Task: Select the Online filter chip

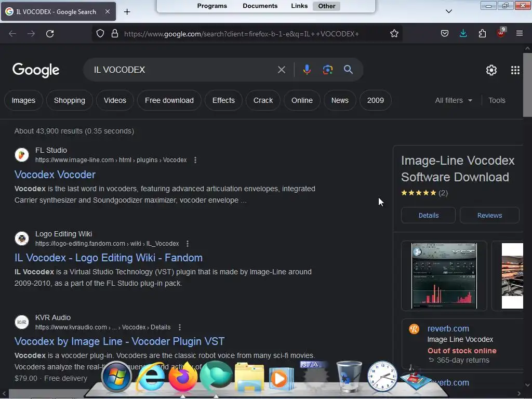Action: pos(302,100)
